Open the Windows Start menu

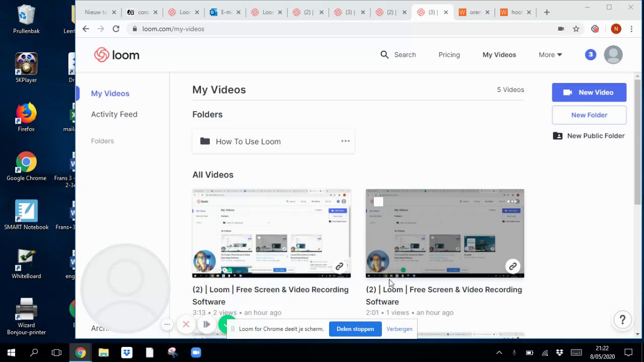[11, 352]
